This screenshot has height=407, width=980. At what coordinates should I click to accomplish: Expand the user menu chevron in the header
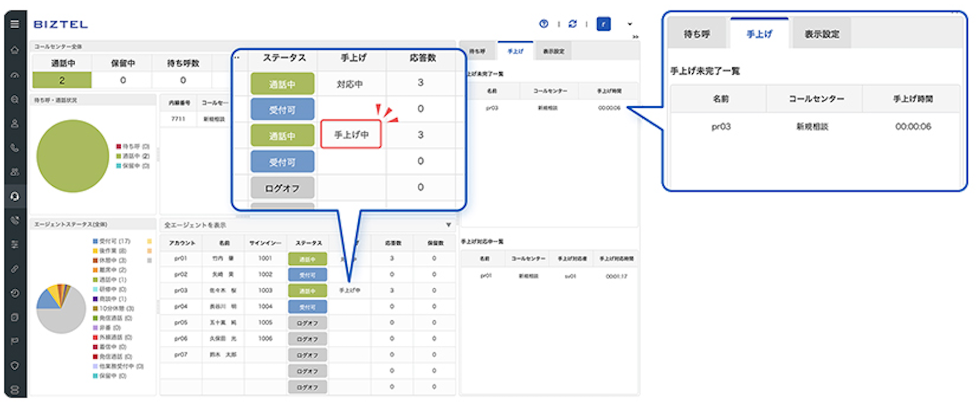tap(630, 24)
